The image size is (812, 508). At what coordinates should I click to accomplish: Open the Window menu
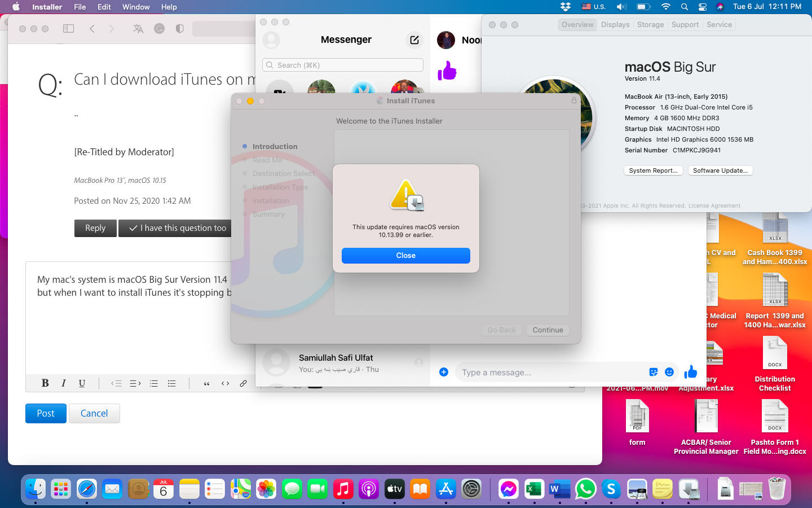(136, 7)
